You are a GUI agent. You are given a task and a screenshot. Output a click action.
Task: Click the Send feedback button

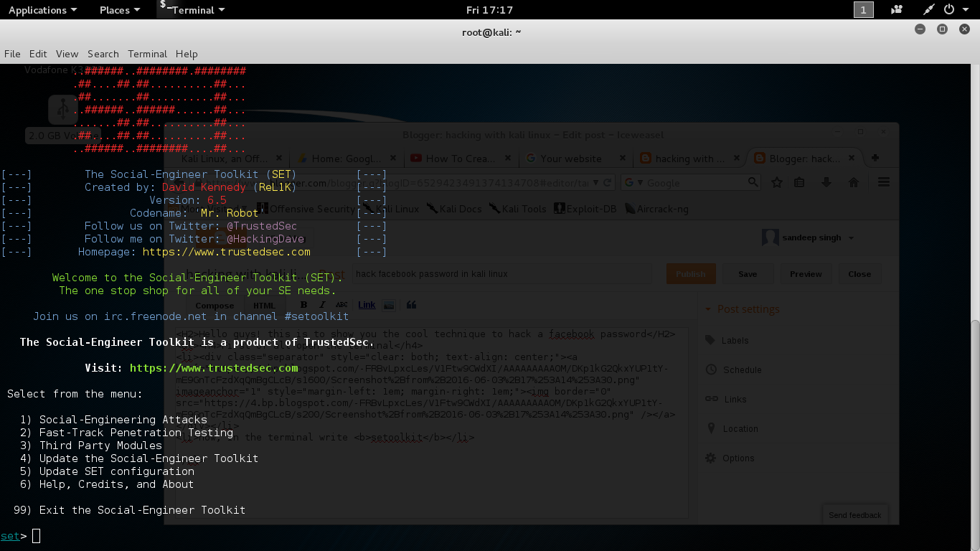854,514
